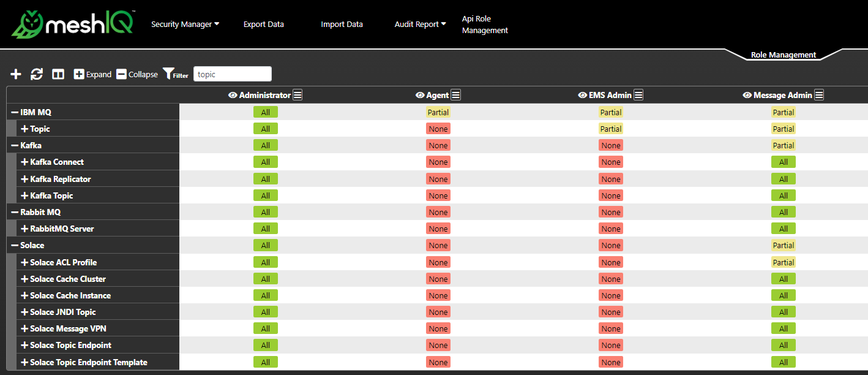Screen dimensions: 868x375
Task: Click the Export Data link
Action: pos(264,24)
